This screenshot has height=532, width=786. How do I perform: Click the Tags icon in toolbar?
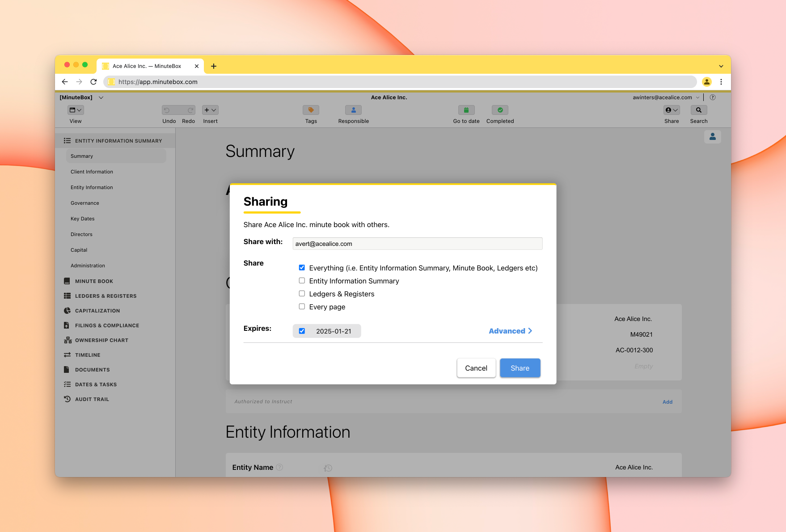point(311,110)
